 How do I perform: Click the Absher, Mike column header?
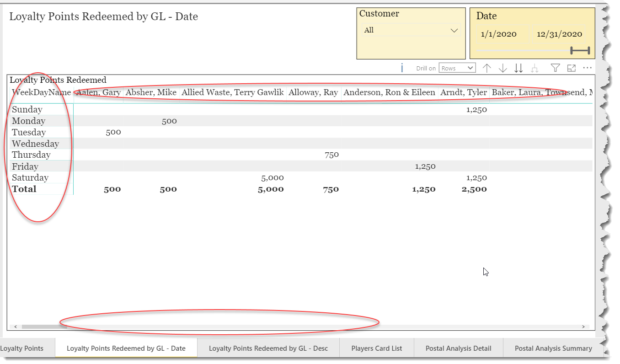[x=151, y=92]
